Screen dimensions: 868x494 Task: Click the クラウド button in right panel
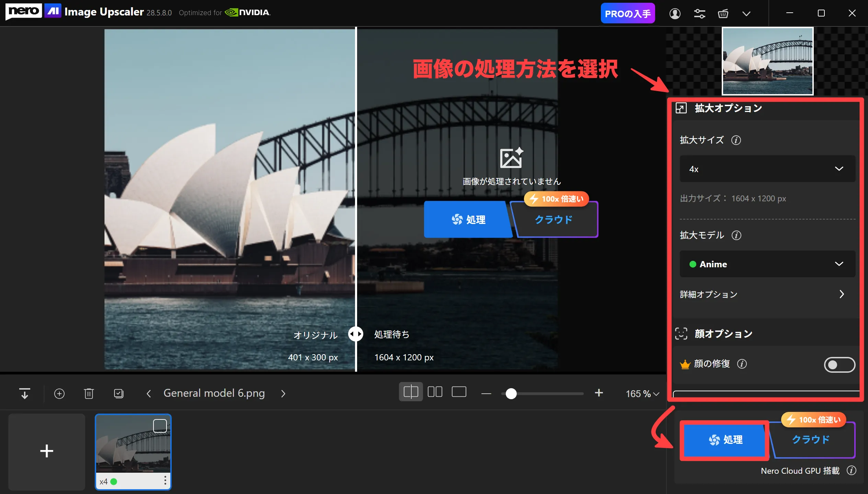811,440
